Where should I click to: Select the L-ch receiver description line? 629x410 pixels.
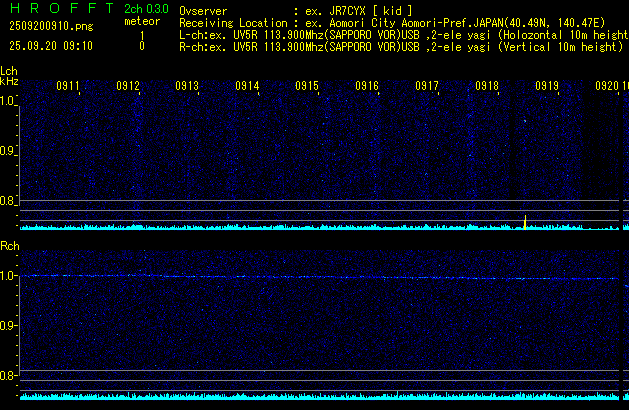tap(402, 34)
